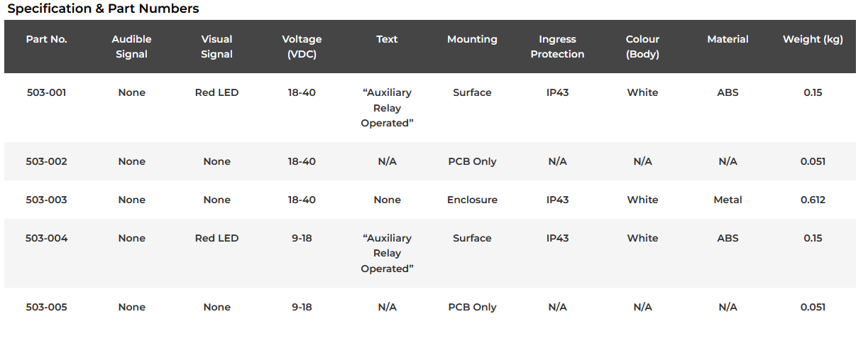This screenshot has height=351, width=868.
Task: Select the Material column header
Action: (727, 39)
